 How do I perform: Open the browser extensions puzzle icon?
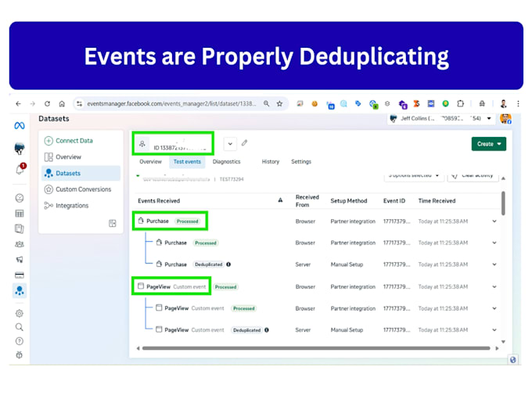[x=460, y=104]
